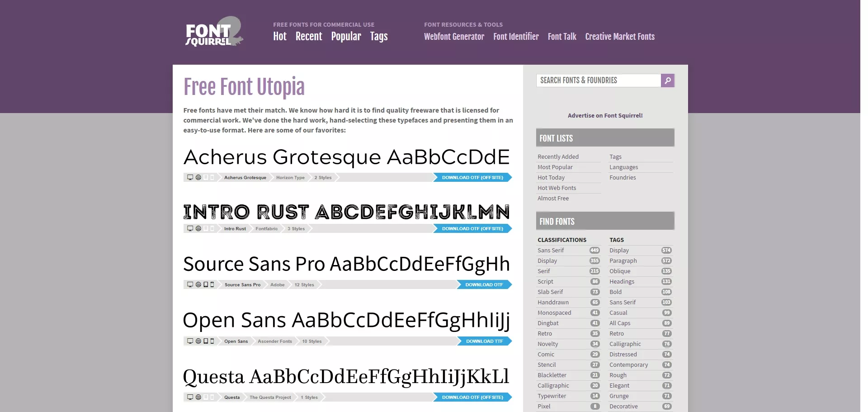Click phone app icon for Source Sans Pro
Screen dimensions: 868x412
[212, 284]
